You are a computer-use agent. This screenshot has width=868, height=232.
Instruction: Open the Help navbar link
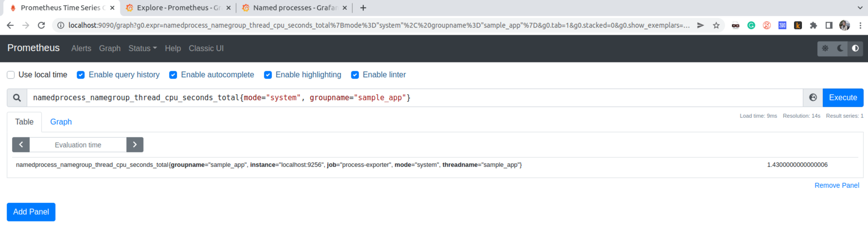pos(173,49)
